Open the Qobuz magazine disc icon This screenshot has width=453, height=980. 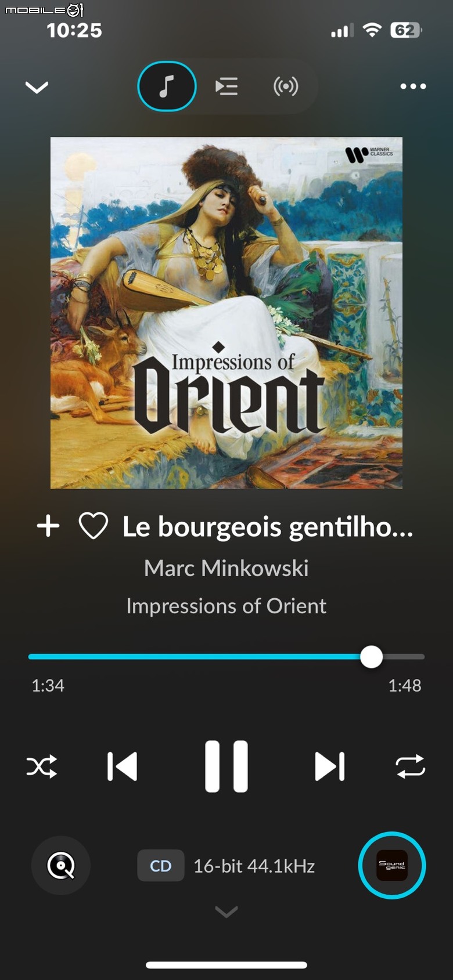(61, 866)
